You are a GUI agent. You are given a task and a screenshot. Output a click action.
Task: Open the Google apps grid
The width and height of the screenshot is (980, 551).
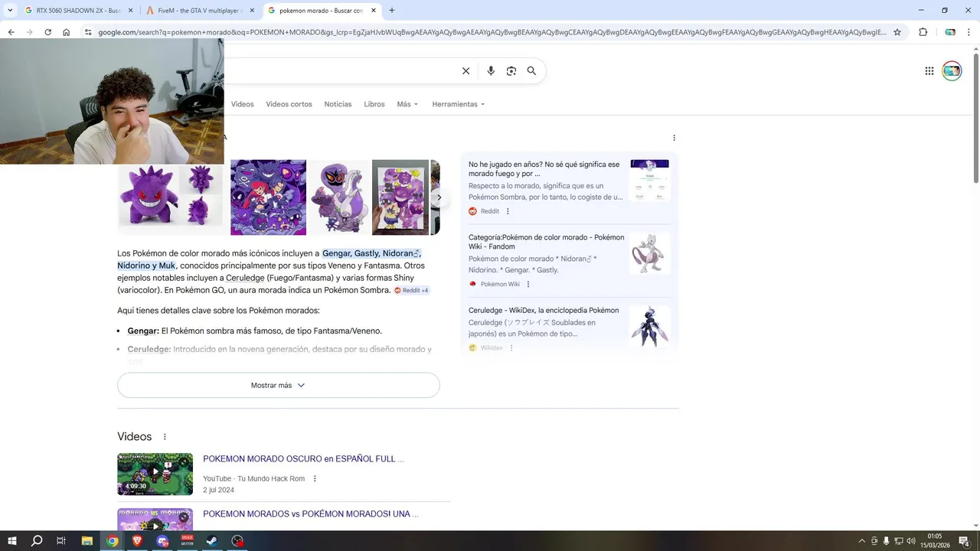pos(929,71)
